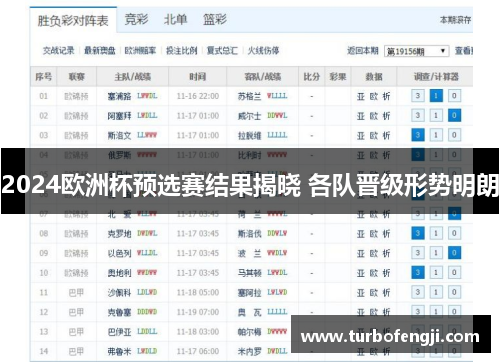Open the 投注比例 link
This screenshot has width=500, height=362.
click(182, 51)
